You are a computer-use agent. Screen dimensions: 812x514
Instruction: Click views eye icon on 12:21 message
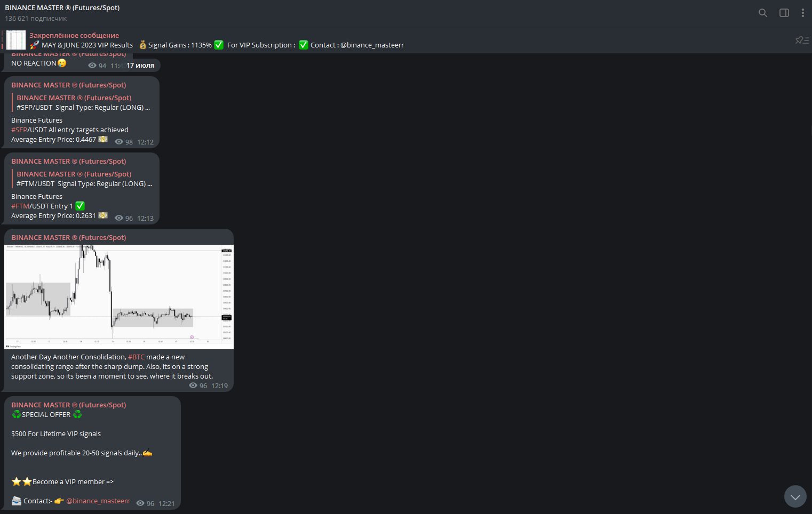click(x=140, y=503)
